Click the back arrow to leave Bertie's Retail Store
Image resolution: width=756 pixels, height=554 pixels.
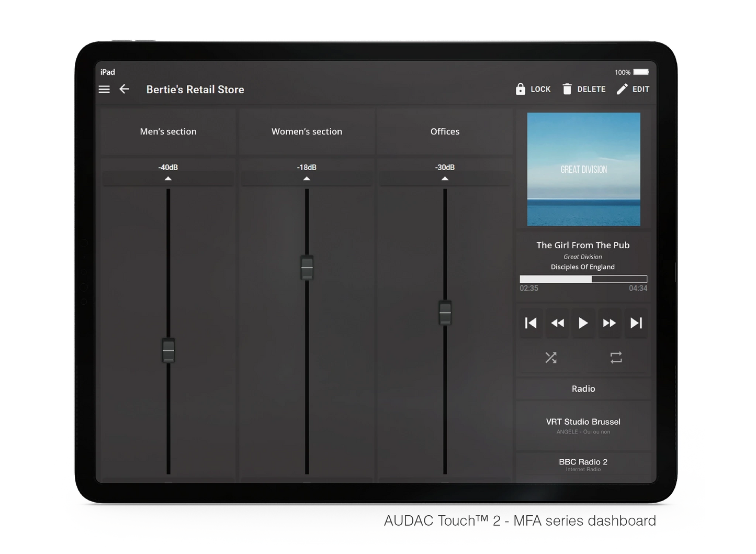pyautogui.click(x=124, y=89)
